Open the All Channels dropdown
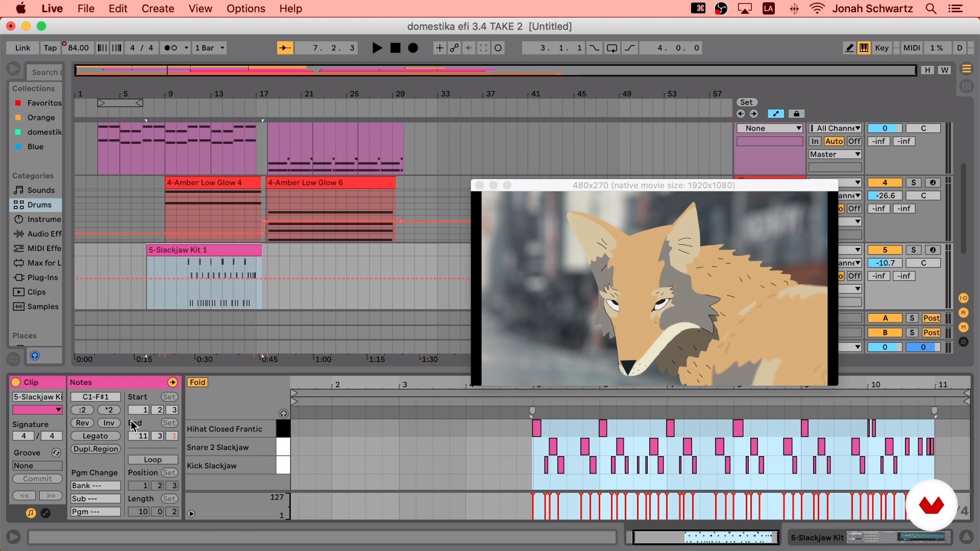 point(835,129)
